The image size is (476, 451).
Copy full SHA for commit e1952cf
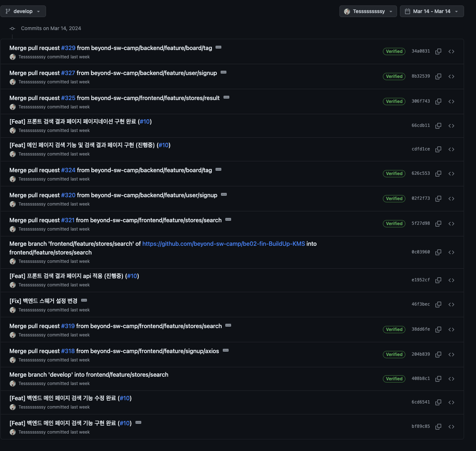click(438, 280)
